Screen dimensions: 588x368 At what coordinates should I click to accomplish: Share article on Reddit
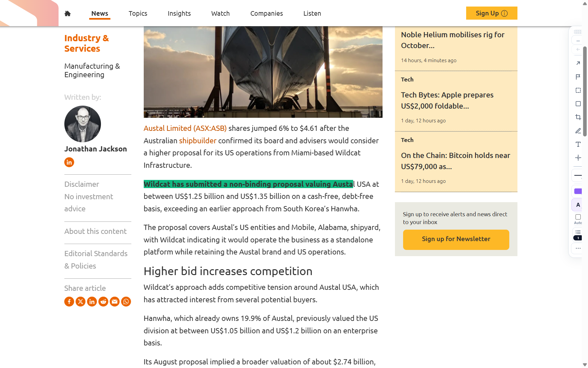point(103,302)
